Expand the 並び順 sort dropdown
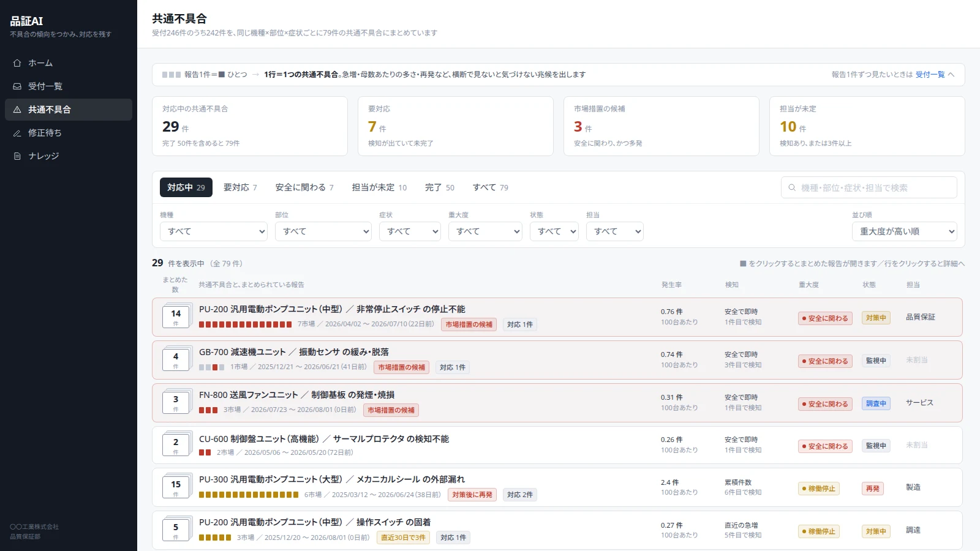The image size is (980, 551). tap(905, 231)
